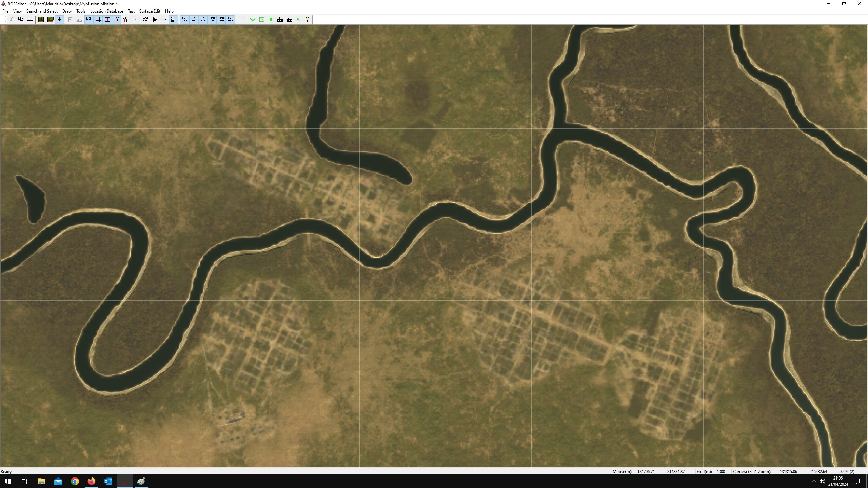
Task: Toggle MCU OBJ visibility button
Action: point(185,19)
